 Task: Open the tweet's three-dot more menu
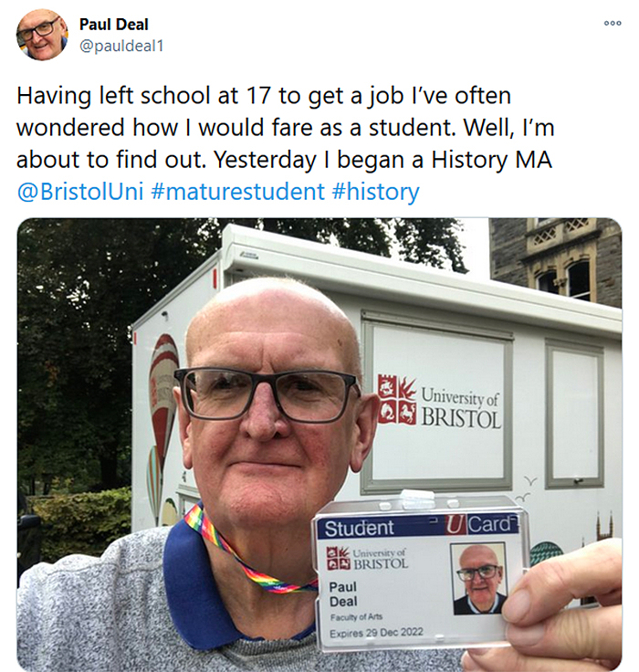[x=613, y=23]
